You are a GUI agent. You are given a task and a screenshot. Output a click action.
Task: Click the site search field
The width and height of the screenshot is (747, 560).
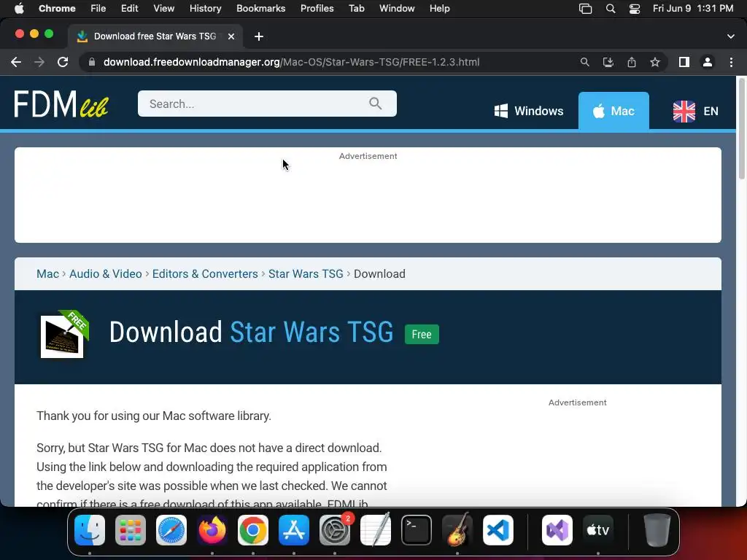[x=267, y=104]
